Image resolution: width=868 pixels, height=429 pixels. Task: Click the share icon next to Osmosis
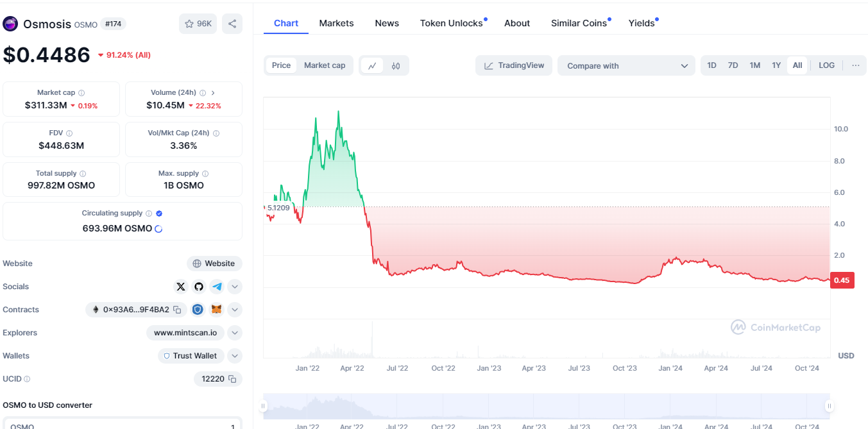pyautogui.click(x=232, y=24)
